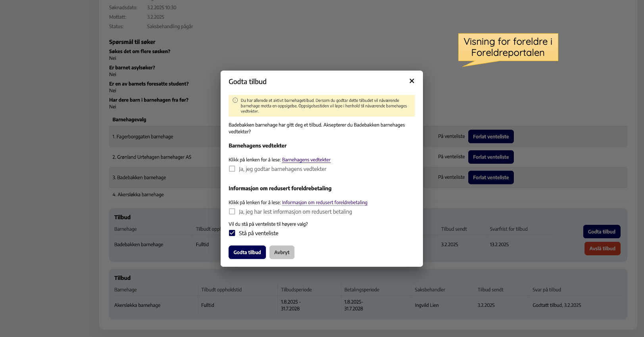This screenshot has height=337, width=644.
Task: Open 'Informasjon om redusert foreldrebetaling' link
Action: [x=325, y=203]
